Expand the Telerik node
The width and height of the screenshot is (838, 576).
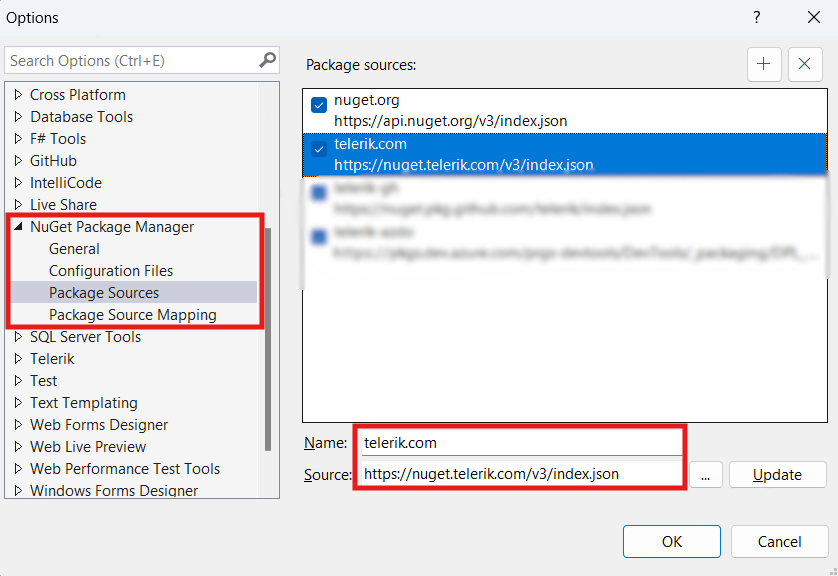pyautogui.click(x=18, y=359)
